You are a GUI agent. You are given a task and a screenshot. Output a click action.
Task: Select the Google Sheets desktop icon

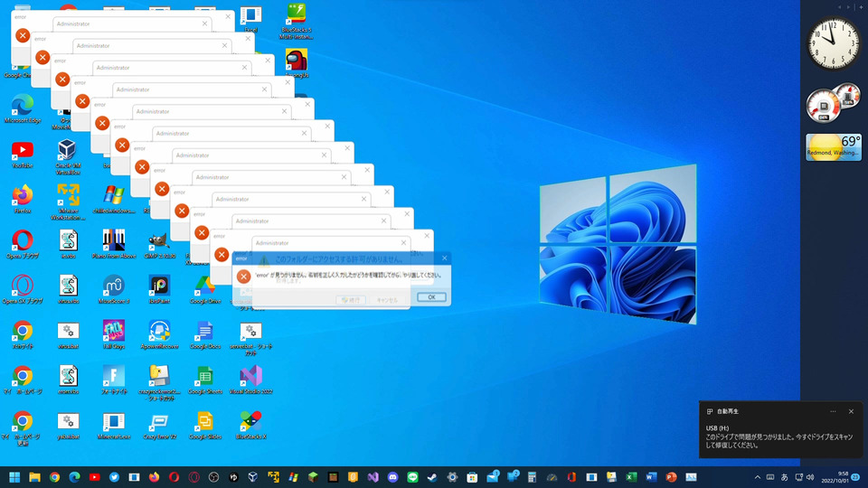pyautogui.click(x=205, y=380)
